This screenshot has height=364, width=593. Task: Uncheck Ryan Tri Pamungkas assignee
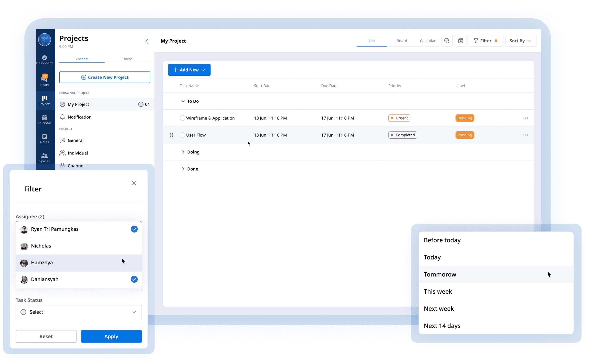134,229
